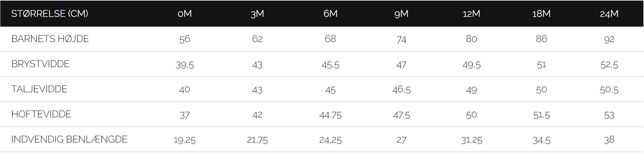Click the 0M child height value 56
The width and height of the screenshot is (644, 155).
(185, 39)
